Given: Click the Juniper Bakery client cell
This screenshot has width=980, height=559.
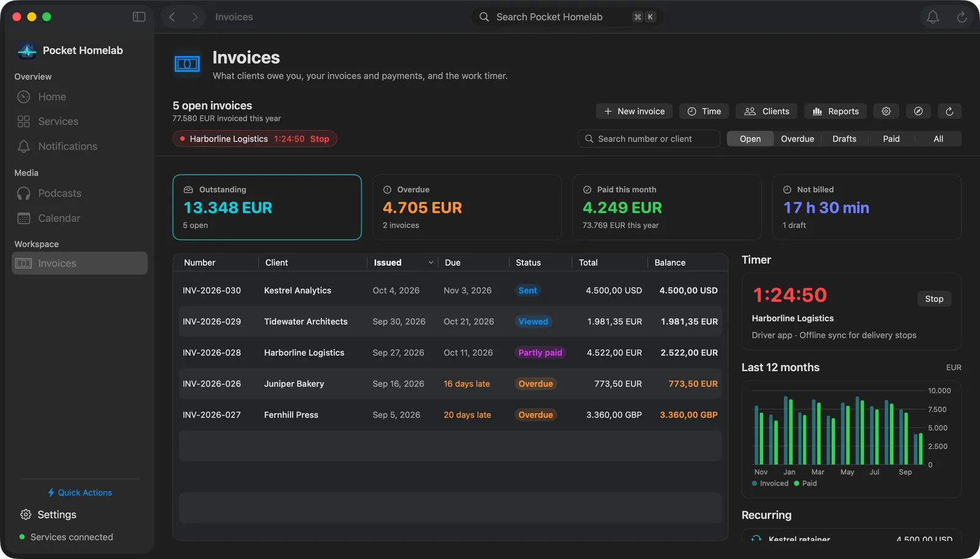Looking at the screenshot, I should (x=294, y=384).
